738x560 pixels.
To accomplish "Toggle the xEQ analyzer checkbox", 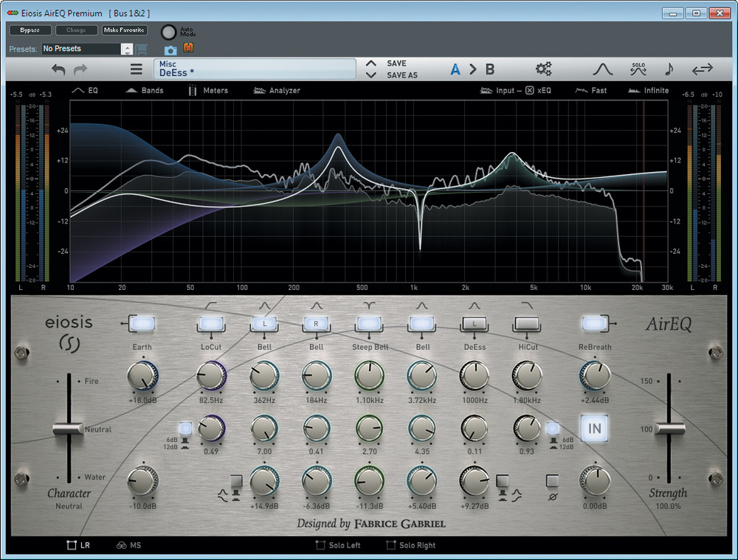I will [x=529, y=90].
